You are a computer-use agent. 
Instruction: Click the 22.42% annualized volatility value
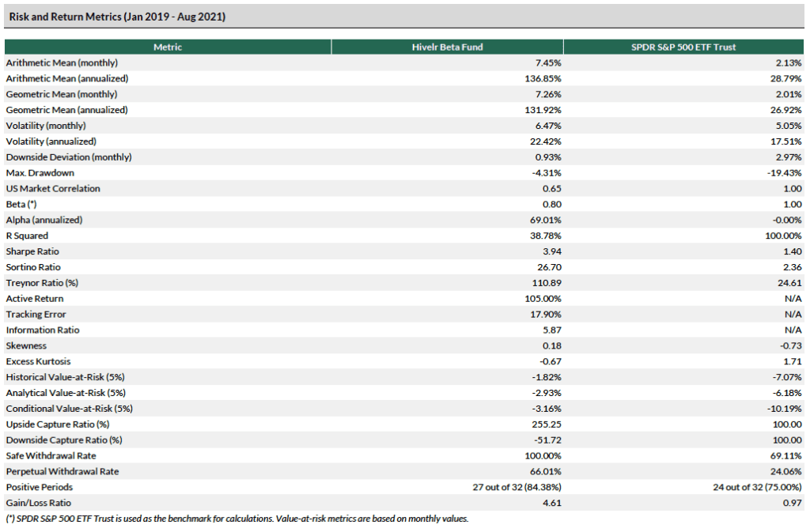546,141
